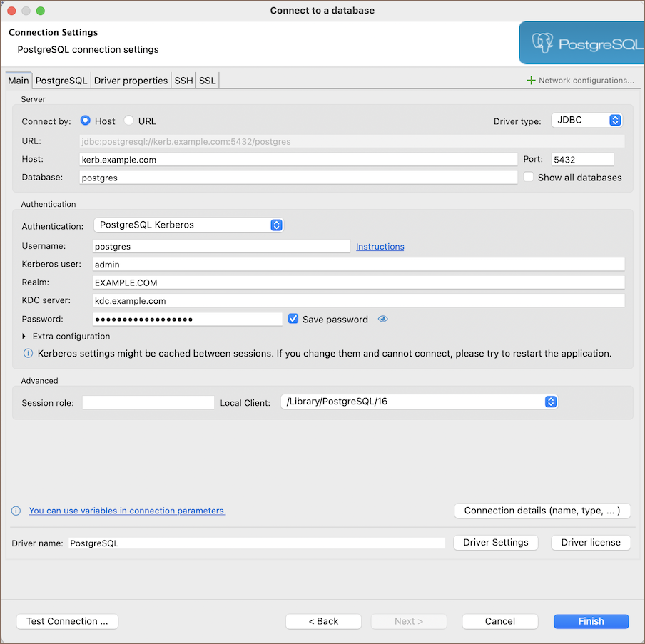Click the PostgreSQL elephant logo

(543, 44)
